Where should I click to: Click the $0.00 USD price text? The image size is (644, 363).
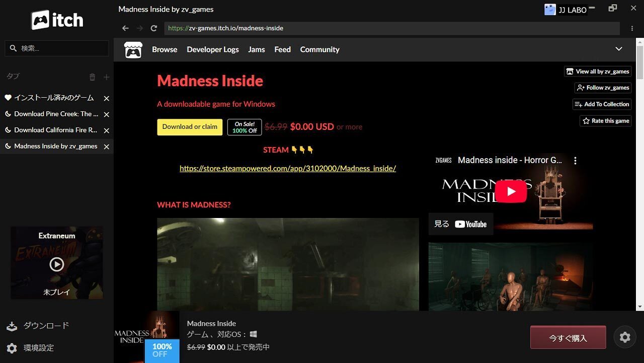pyautogui.click(x=312, y=127)
